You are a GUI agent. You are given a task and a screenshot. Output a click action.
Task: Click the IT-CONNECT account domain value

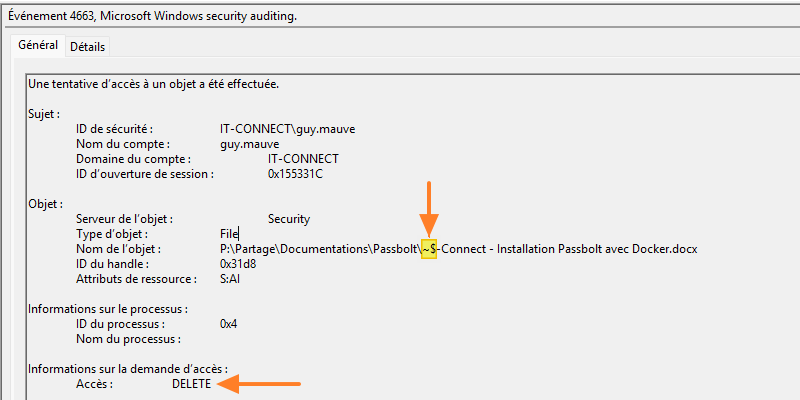(x=303, y=159)
